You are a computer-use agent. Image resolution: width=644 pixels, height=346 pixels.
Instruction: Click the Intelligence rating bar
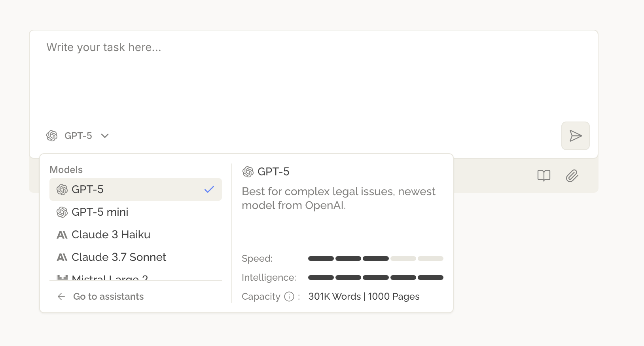(376, 278)
